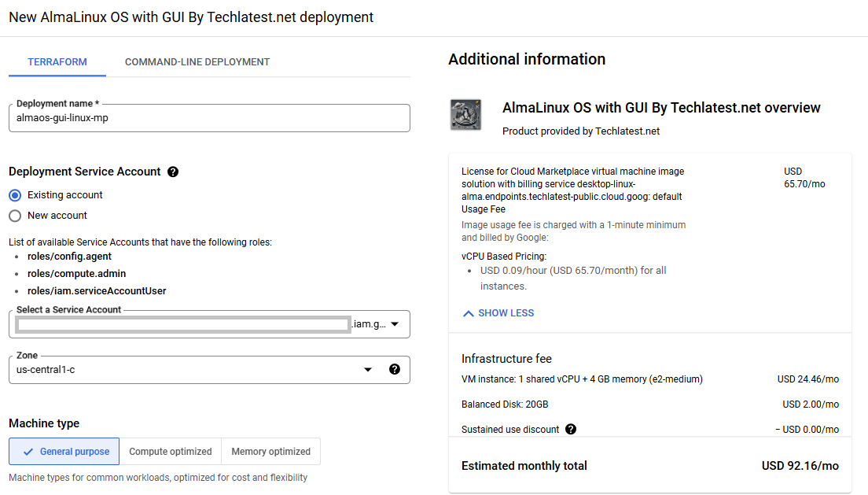Click Product provided by Techlatest.net text
The image size is (868, 495).
[x=581, y=131]
